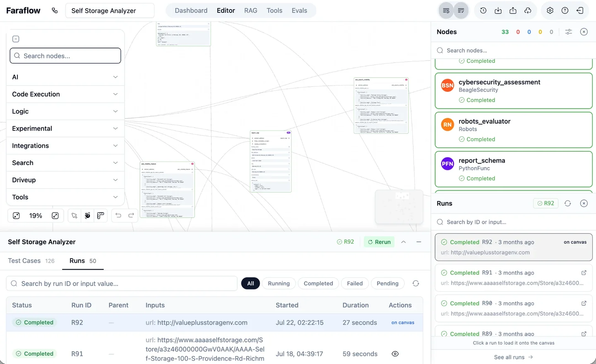Click the Self Storage Analyzer name field
The image size is (596, 364).
click(x=110, y=11)
